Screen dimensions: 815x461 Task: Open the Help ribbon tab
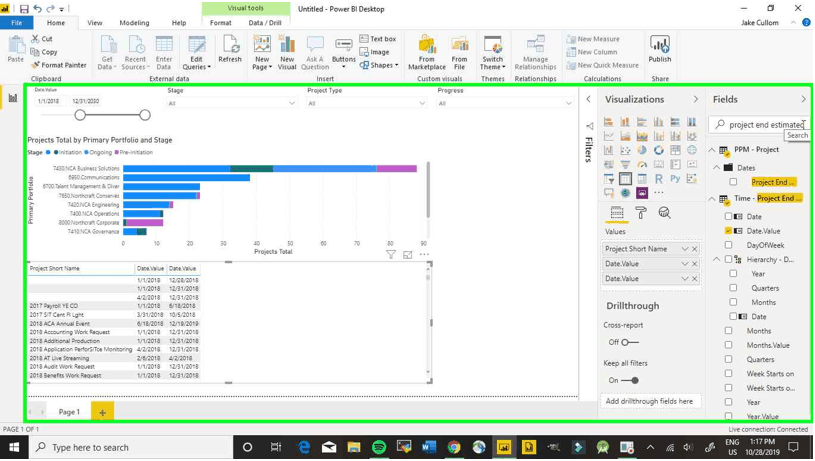point(179,23)
